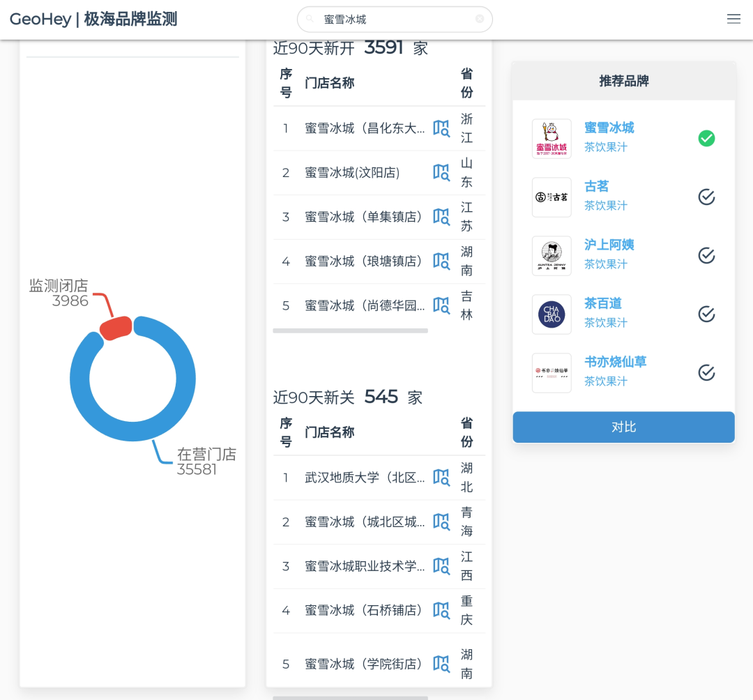Screen dimensions: 753x700
Task: Select 沪上阿姨 brand check circle
Action: tap(706, 256)
